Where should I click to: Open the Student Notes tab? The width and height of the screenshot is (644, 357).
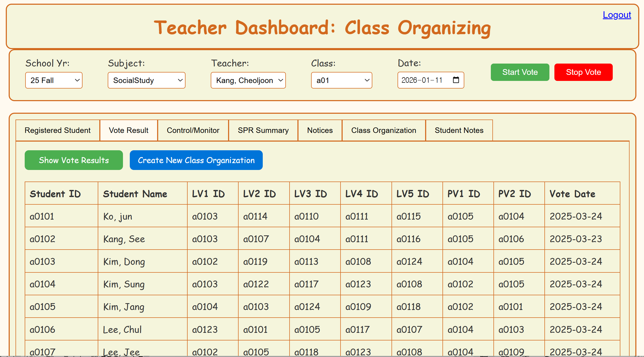pyautogui.click(x=459, y=130)
